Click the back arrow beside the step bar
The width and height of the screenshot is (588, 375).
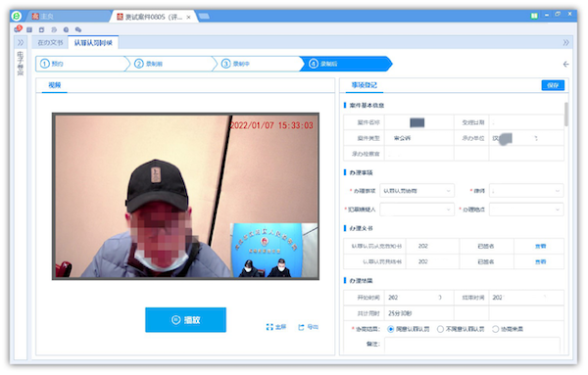[565, 64]
